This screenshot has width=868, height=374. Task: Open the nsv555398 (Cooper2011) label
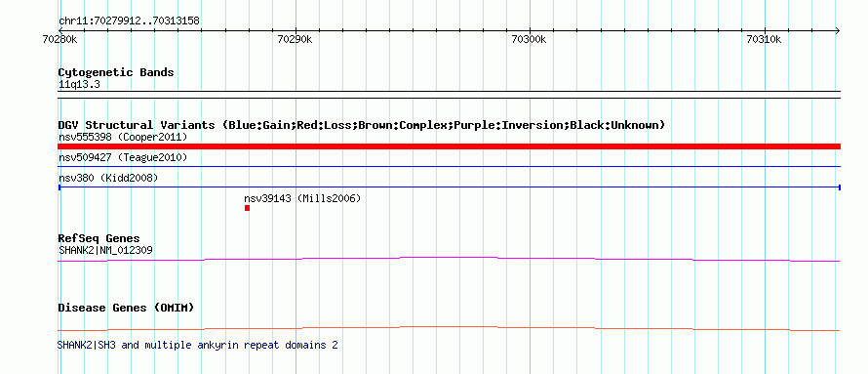(x=123, y=137)
